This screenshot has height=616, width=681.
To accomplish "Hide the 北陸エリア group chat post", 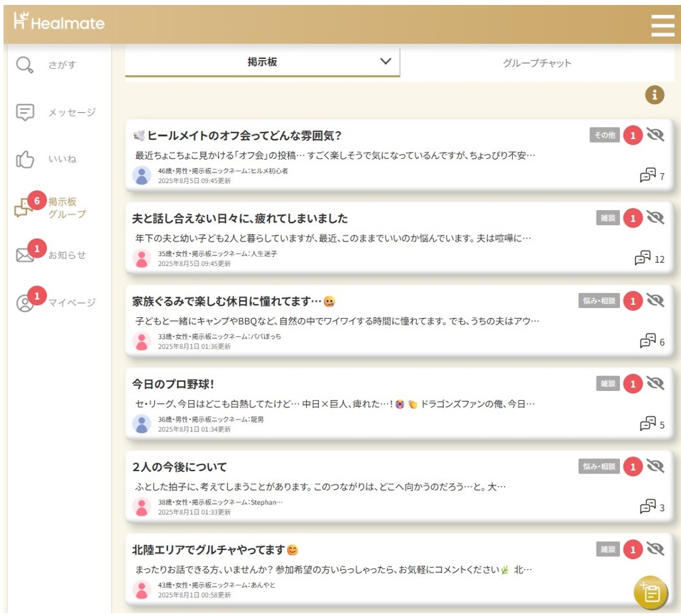I will coord(657,550).
